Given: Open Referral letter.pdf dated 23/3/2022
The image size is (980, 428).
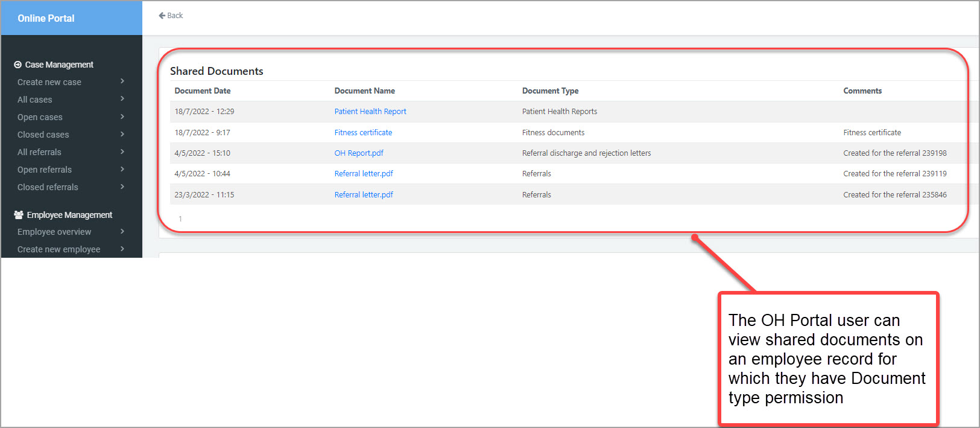Looking at the screenshot, I should point(364,195).
